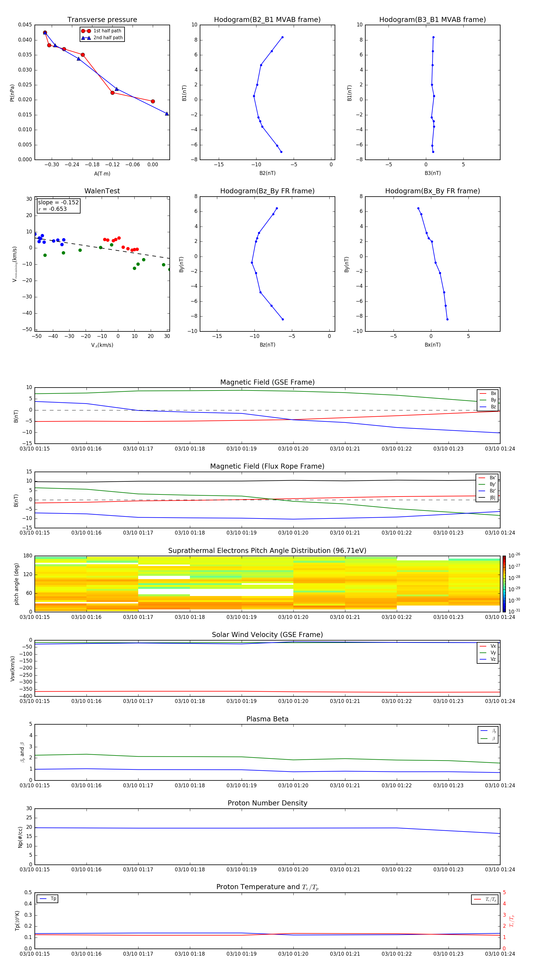Screen dimensions: 535x980
Task: Click the "Tp(10^6K)" y-axis label
Action: coord(17,921)
